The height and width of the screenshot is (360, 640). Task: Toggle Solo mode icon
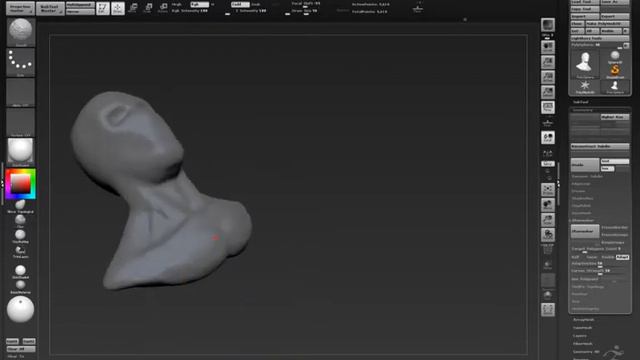point(548,296)
